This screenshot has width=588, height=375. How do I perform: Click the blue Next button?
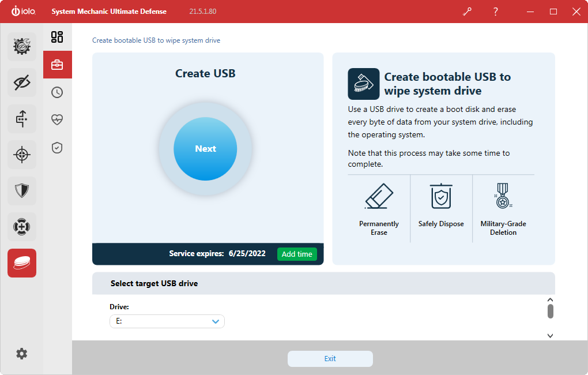tap(205, 149)
